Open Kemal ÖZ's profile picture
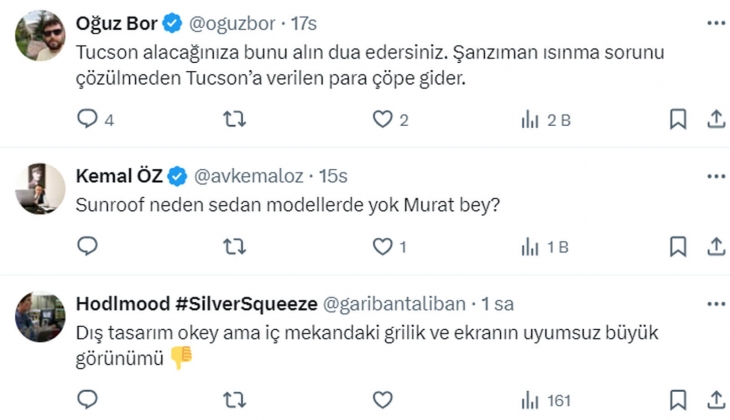Image resolution: width=730 pixels, height=420 pixels. click(40, 188)
